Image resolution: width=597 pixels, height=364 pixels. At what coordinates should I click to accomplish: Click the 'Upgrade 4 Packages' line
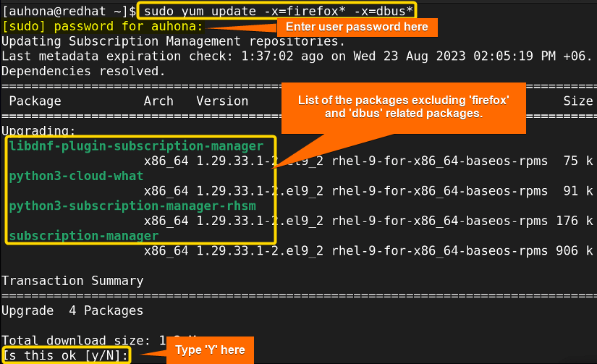coord(72,310)
